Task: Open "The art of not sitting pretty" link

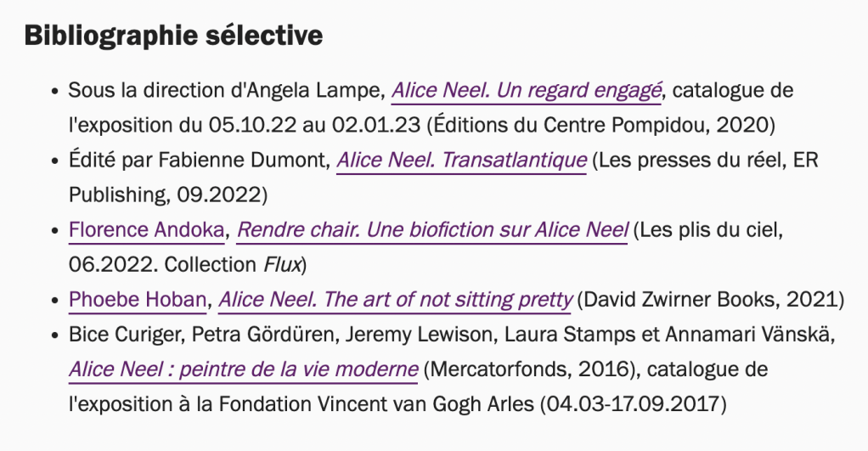Action: click(397, 300)
